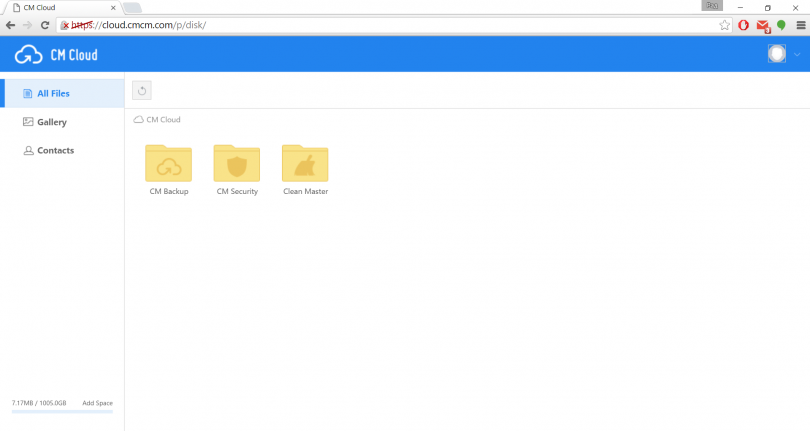Go to Contacts in the sidebar

pyautogui.click(x=55, y=150)
